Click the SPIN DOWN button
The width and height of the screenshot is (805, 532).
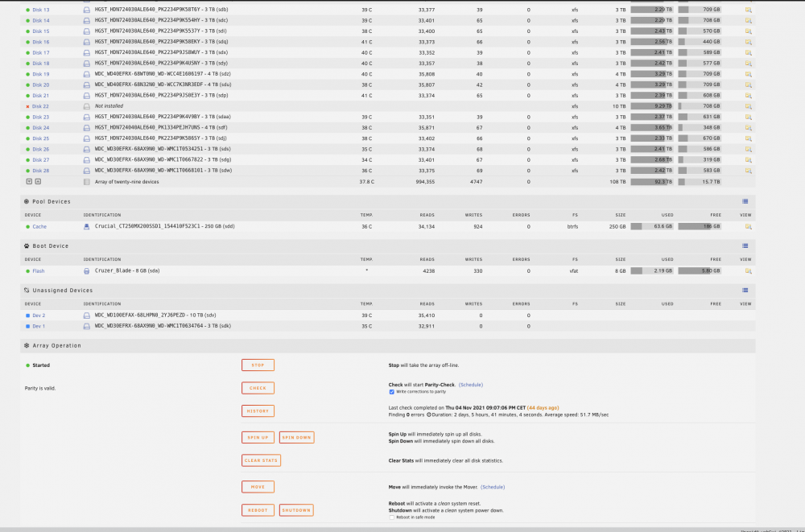pos(297,438)
